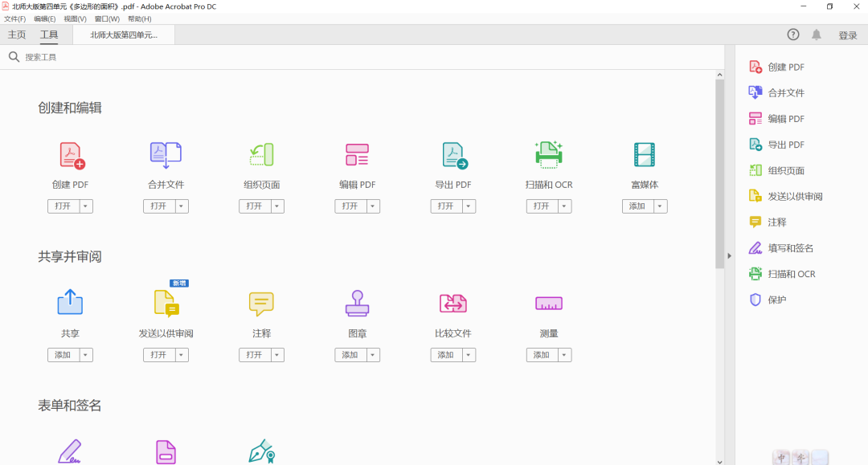The image size is (868, 465).
Task: Click the 登录 sign-in link
Action: [848, 35]
